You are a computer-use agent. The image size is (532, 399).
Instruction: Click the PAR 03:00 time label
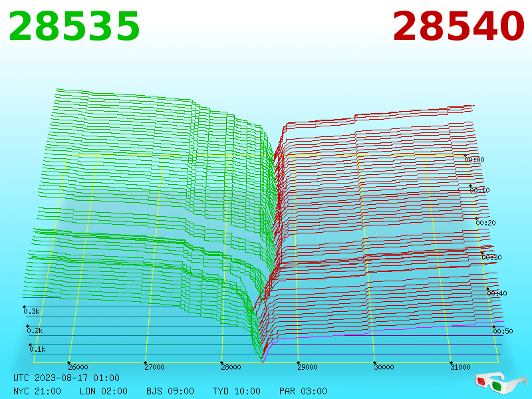click(303, 391)
